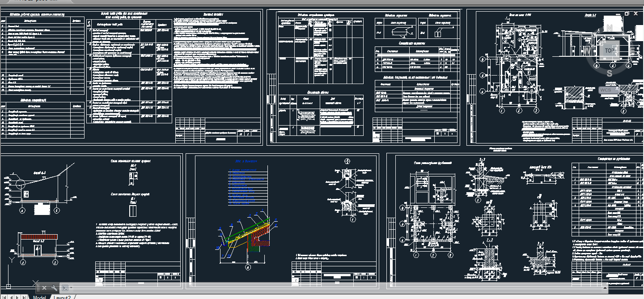Switch to the Model tab
Image resolution: width=644 pixels, height=299 pixels.
(39, 297)
